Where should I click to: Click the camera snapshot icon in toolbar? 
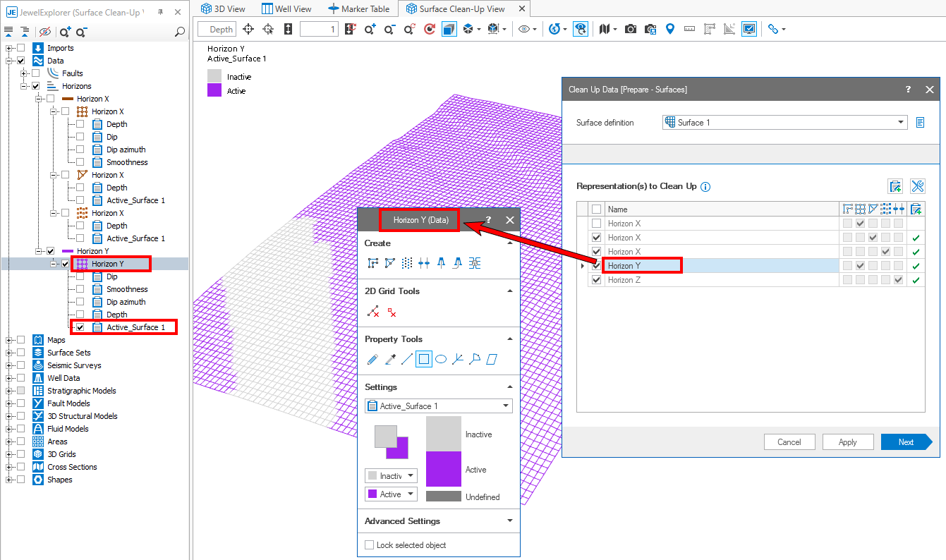pos(631,29)
